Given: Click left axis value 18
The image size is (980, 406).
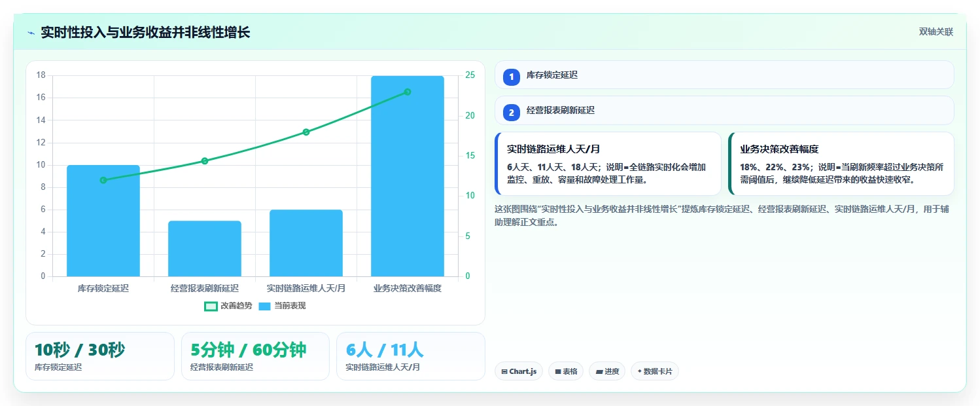Looking at the screenshot, I should pos(41,75).
